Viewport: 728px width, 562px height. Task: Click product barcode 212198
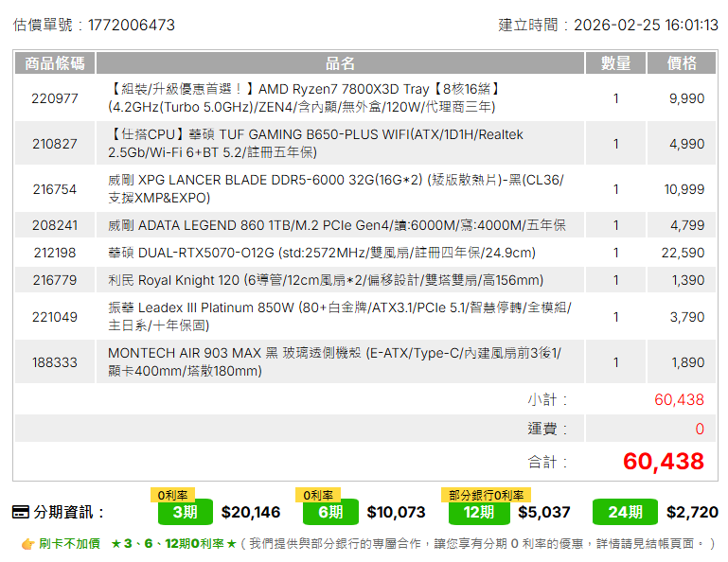[55, 253]
